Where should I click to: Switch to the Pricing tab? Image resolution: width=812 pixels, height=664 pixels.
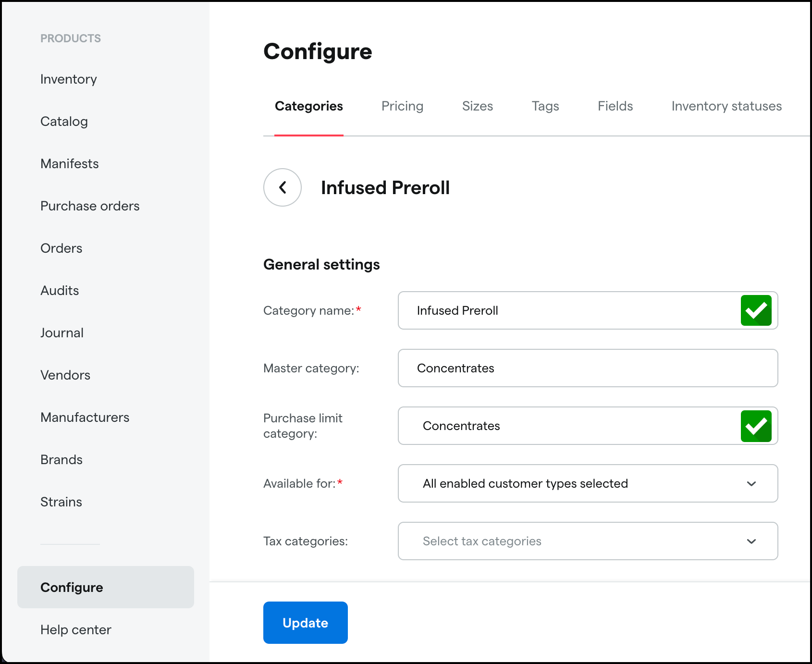402,106
